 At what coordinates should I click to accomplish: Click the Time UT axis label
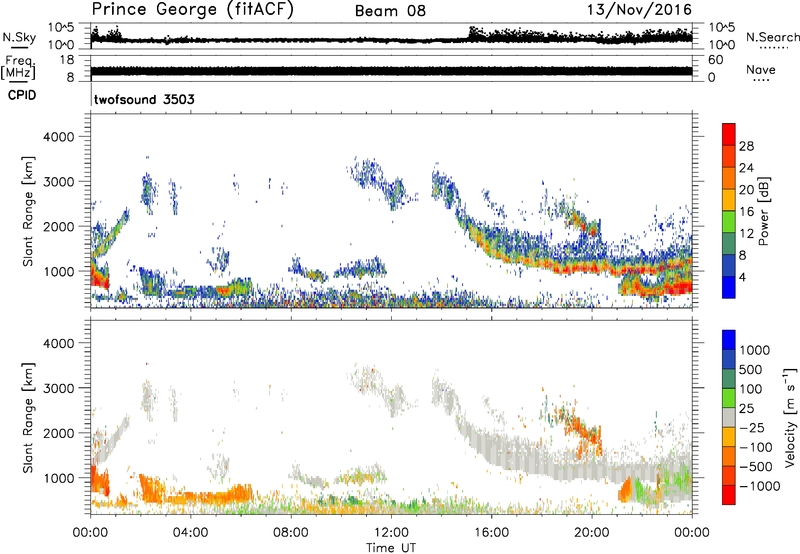[x=391, y=548]
